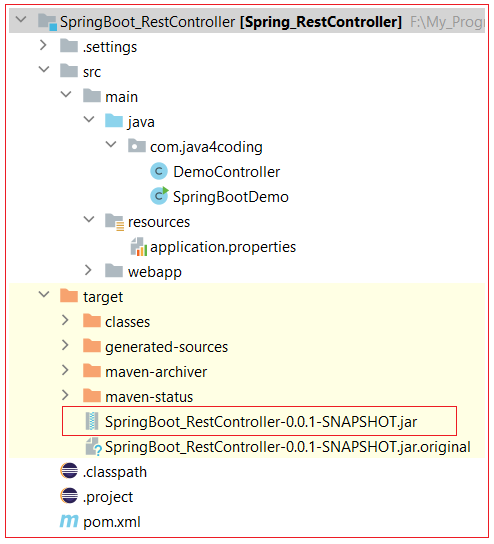The image size is (494, 544).
Task: Click the orange target folder icon
Action: (x=69, y=296)
